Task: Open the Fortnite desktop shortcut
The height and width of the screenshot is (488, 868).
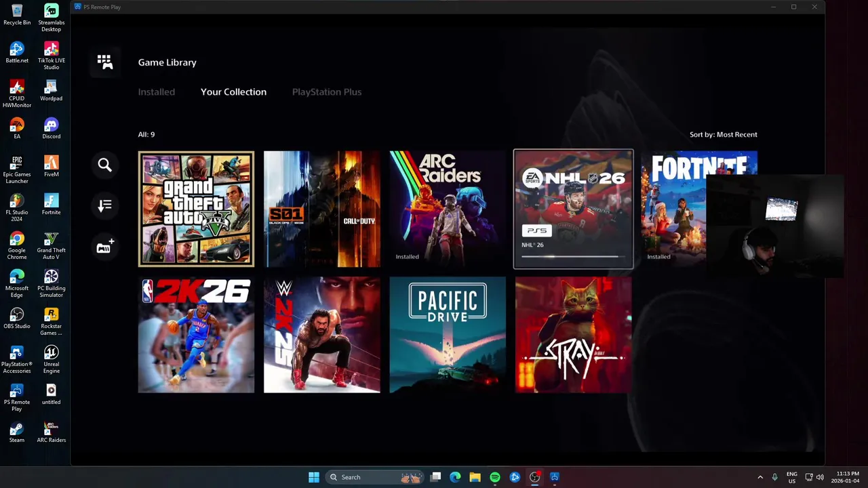Action: (51, 205)
